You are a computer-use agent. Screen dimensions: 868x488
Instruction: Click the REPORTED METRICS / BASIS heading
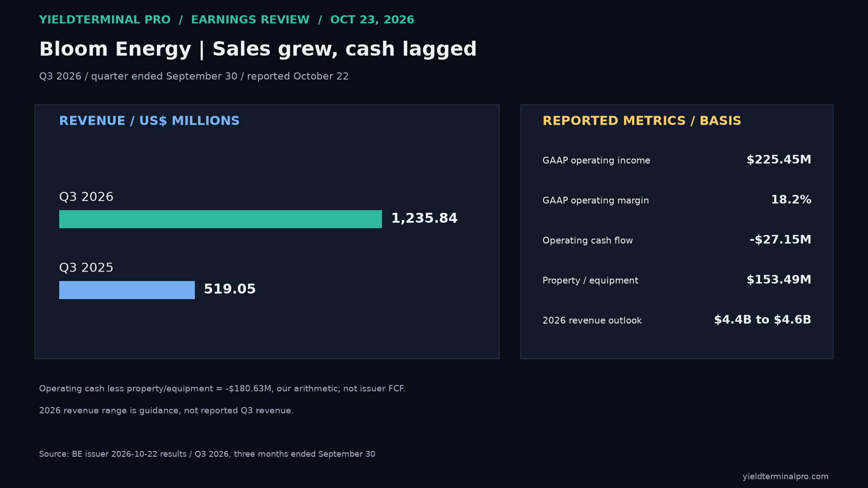[x=642, y=121]
